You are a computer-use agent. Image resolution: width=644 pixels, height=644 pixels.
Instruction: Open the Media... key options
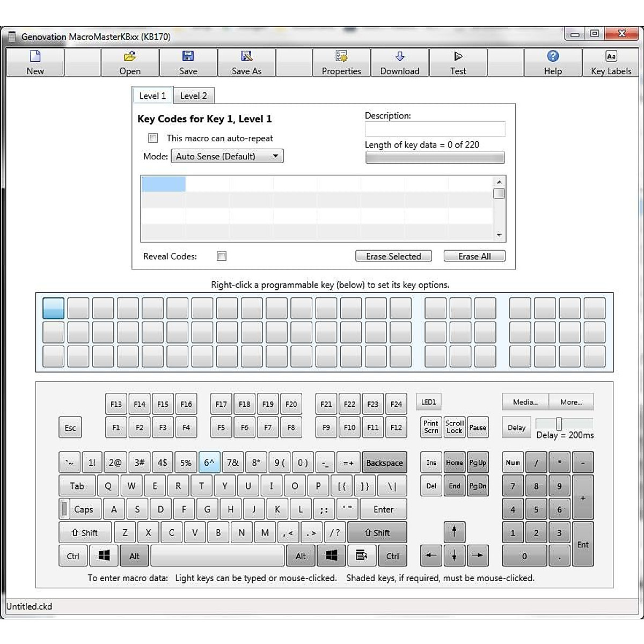[x=525, y=402]
